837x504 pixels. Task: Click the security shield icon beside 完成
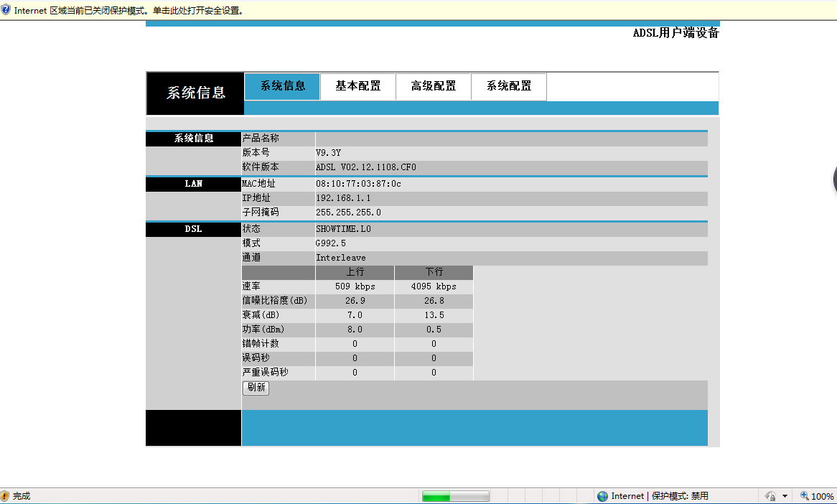5,496
